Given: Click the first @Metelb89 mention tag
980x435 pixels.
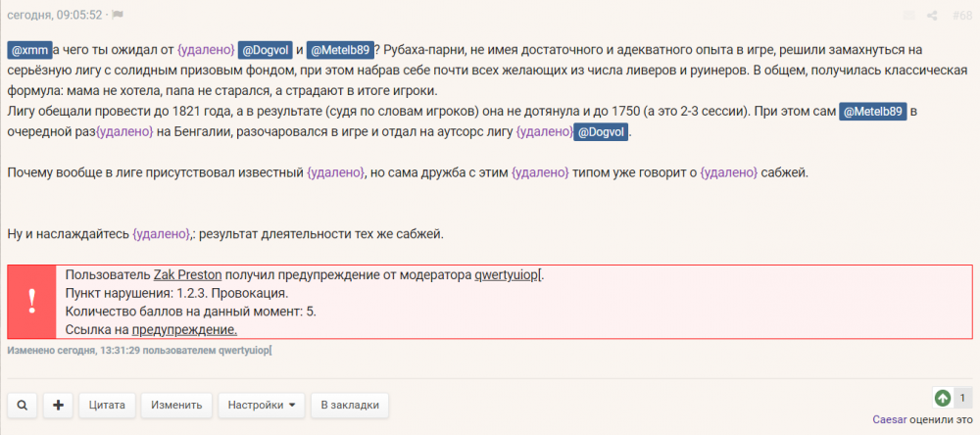Looking at the screenshot, I should click(339, 49).
